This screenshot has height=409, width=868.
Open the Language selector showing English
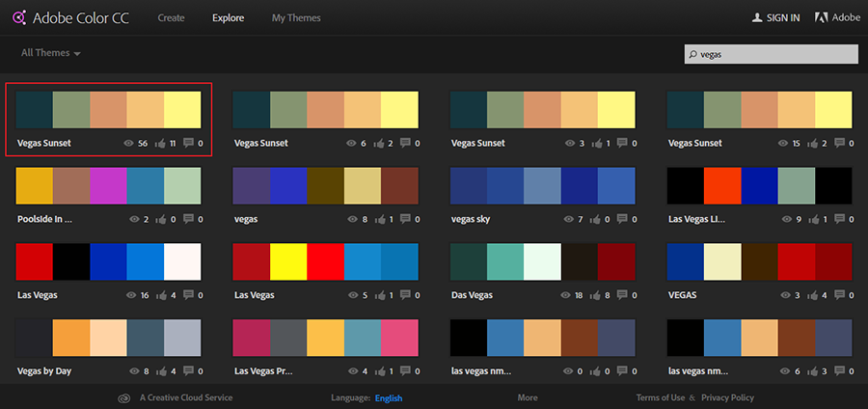pos(389,397)
